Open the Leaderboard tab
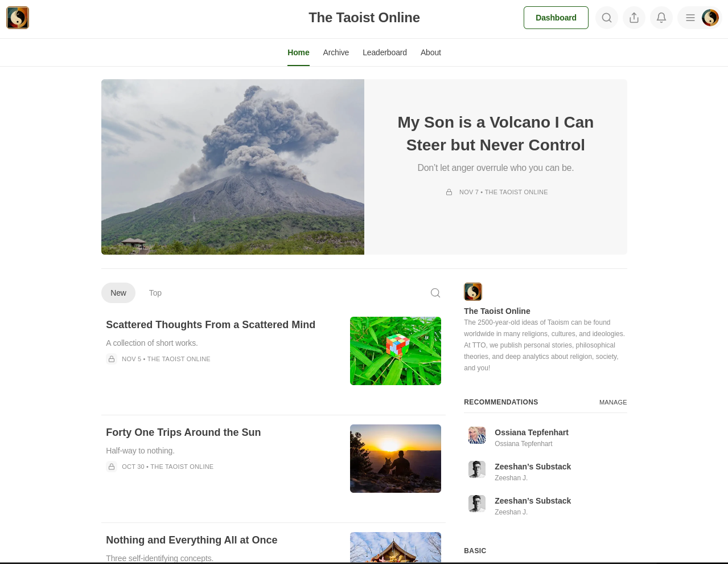Screen dimensions: 728x564 (x=385, y=52)
